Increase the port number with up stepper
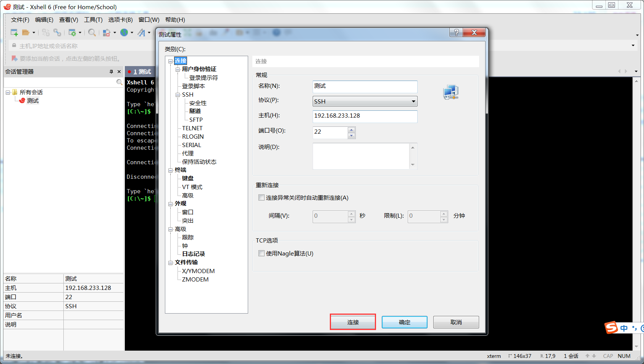This screenshot has width=644, height=364. click(352, 130)
